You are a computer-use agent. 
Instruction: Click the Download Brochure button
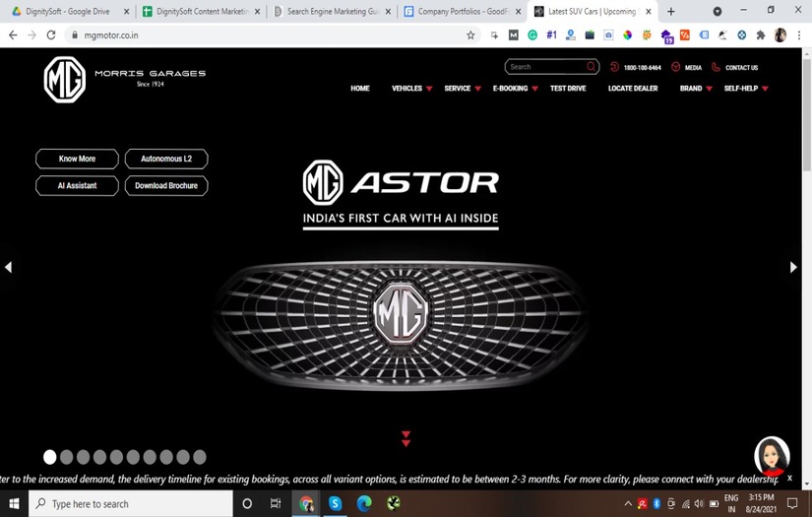pyautogui.click(x=166, y=185)
